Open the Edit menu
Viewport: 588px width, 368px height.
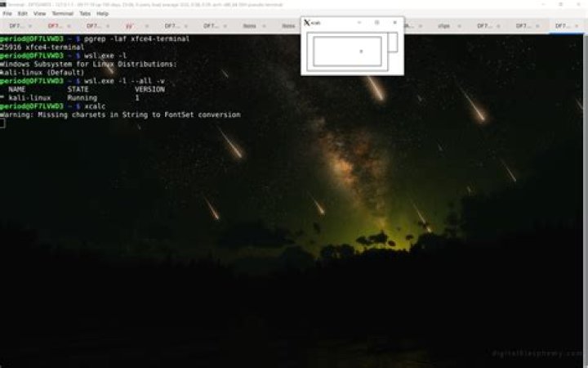coord(23,14)
